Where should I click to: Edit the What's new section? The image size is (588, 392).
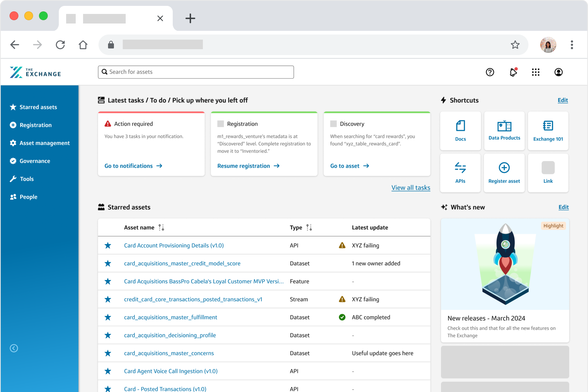(x=563, y=207)
